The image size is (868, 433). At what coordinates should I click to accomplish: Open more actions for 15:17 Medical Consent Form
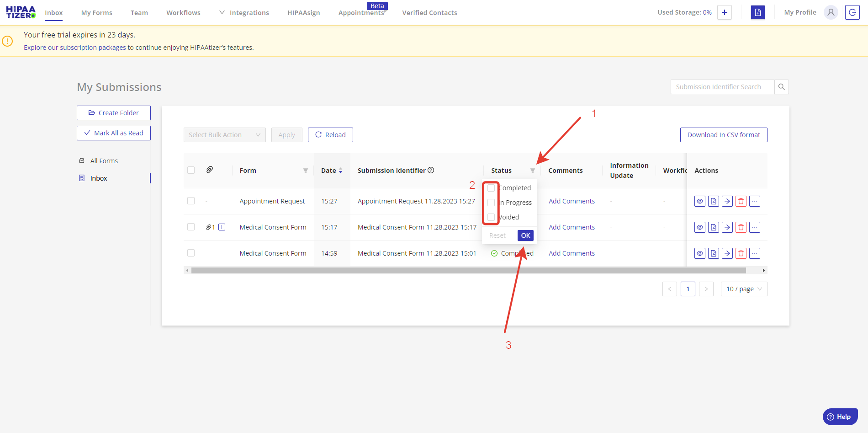[755, 227]
